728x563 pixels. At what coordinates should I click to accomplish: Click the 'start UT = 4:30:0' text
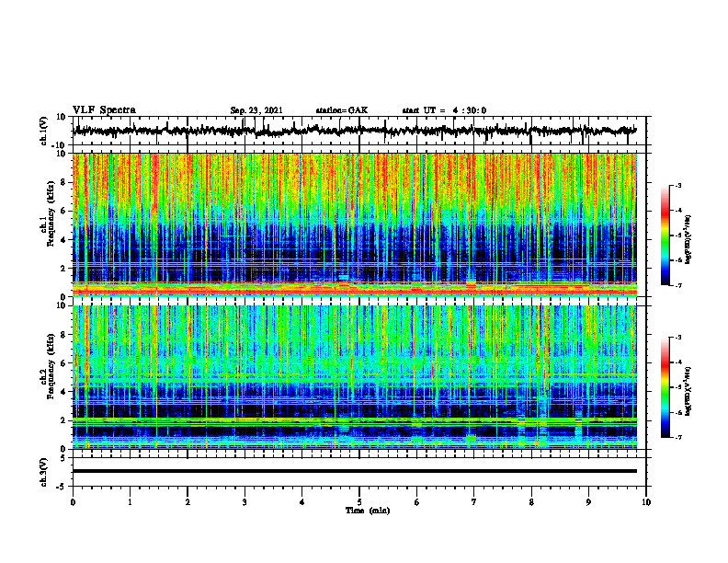coord(444,110)
